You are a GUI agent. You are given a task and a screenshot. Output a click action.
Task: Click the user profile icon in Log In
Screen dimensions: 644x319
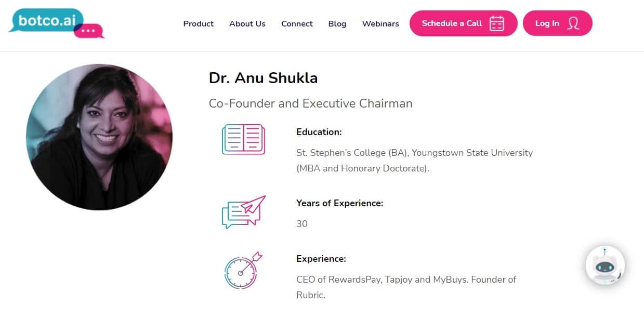point(573,23)
